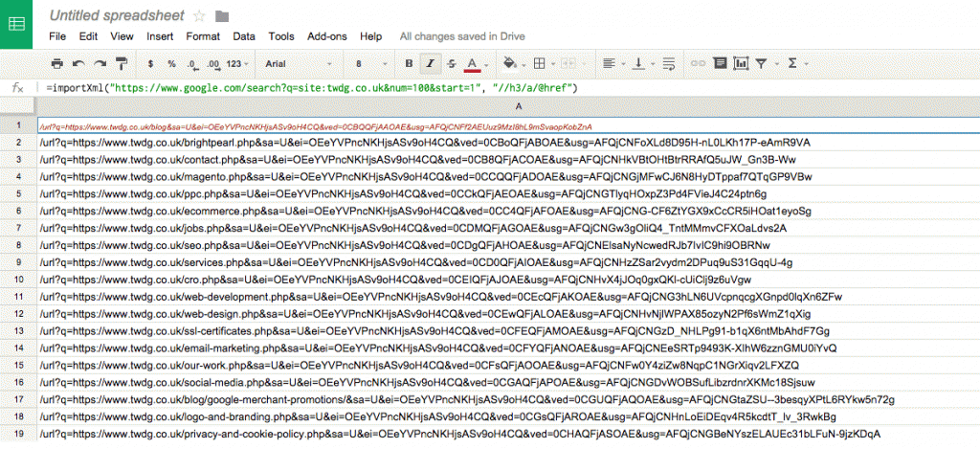
Task: Insert a link with the chain icon
Action: coord(698,64)
